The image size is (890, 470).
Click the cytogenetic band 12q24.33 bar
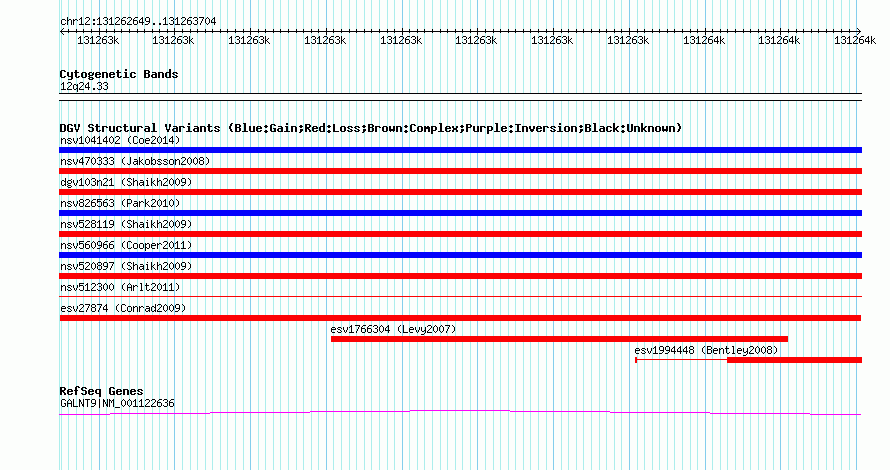(x=460, y=97)
